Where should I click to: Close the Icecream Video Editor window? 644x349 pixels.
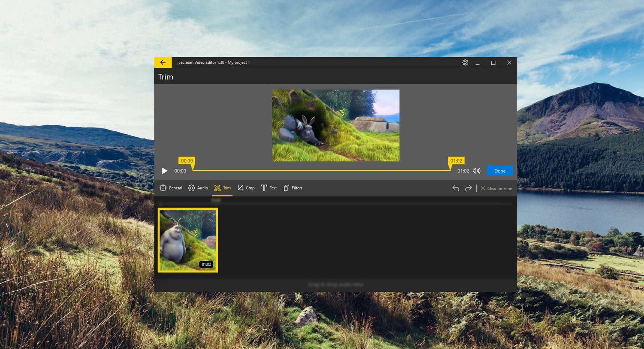coord(509,63)
